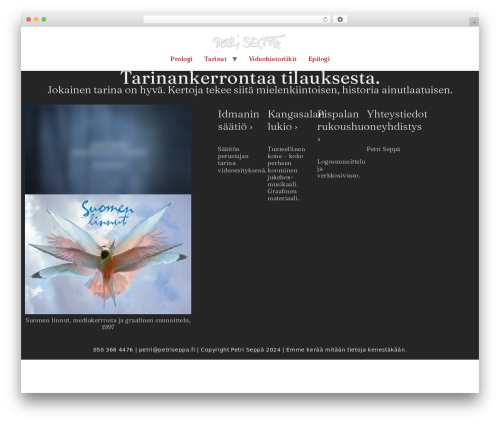Click the phone number 050 366 4476

click(x=113, y=350)
